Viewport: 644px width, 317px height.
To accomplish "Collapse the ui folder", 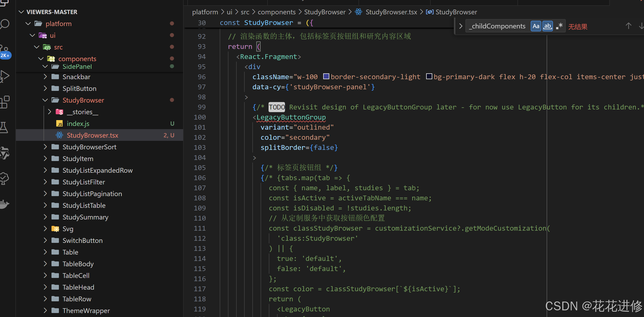I will 32,35.
